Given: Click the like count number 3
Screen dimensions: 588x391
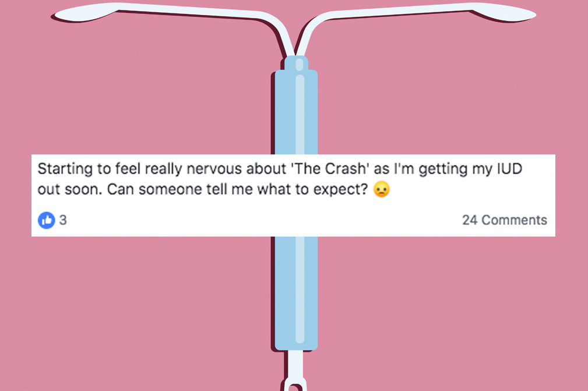Looking at the screenshot, I should 63,220.
